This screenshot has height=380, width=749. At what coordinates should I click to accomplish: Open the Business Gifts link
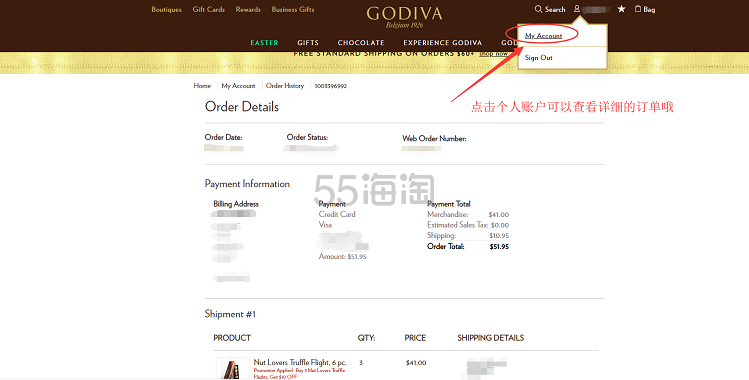click(x=293, y=10)
